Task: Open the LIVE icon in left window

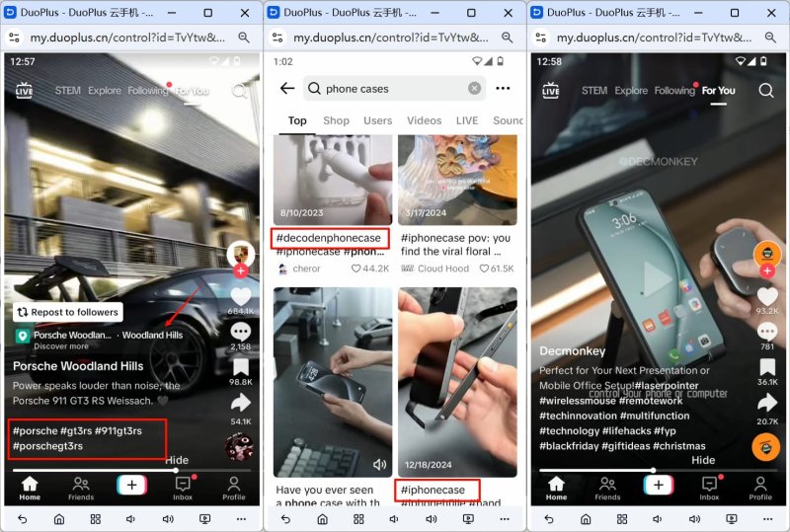Action: pyautogui.click(x=24, y=90)
